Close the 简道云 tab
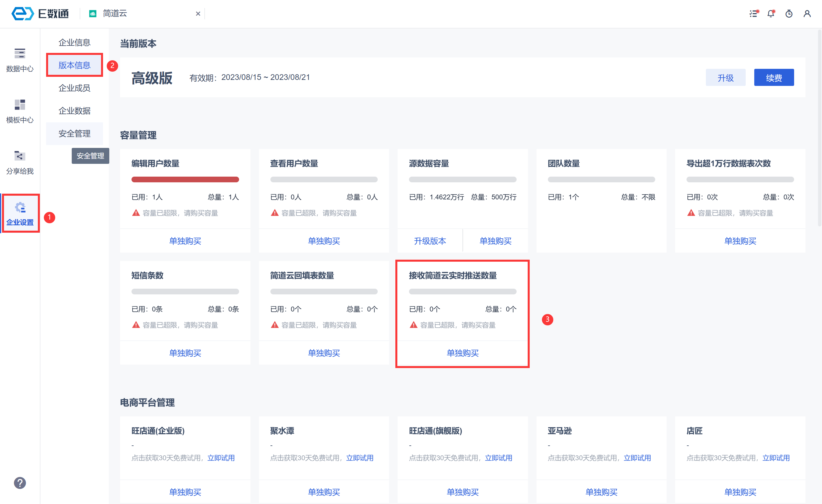 point(198,14)
